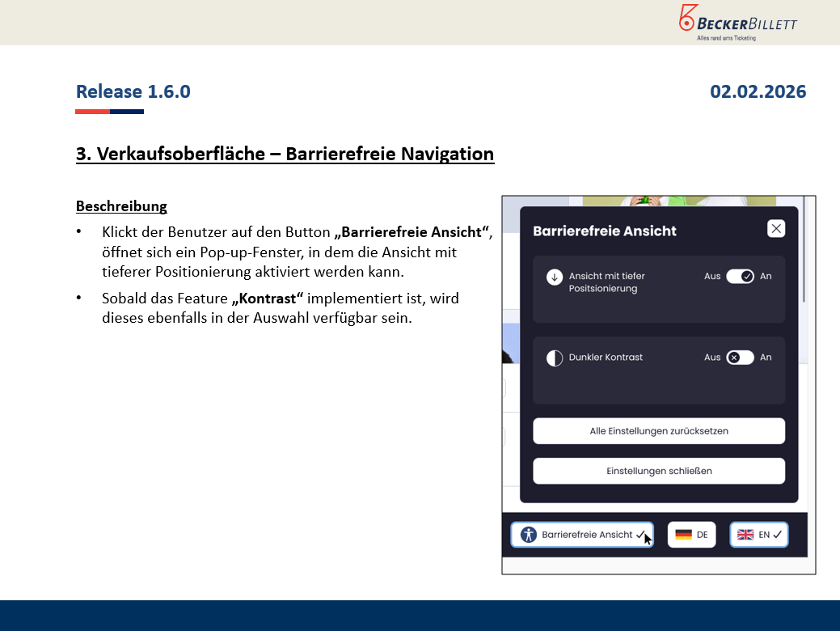Click the Release 1.6.0 title
Viewport: 840px width, 631px height.
point(133,91)
